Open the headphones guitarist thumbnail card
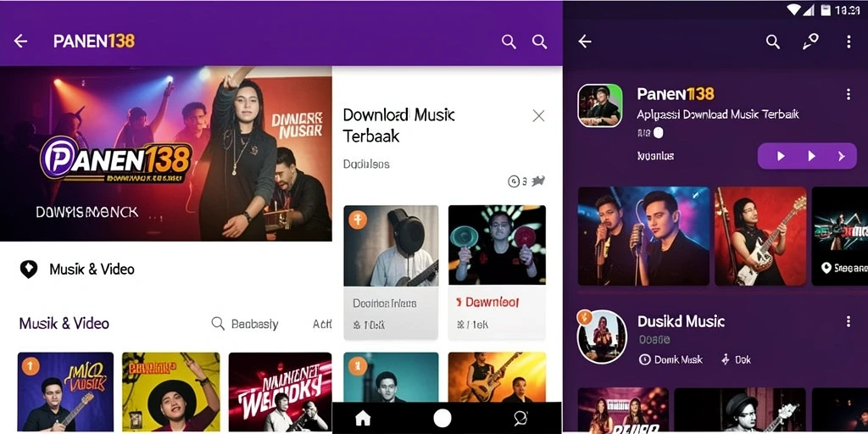Image resolution: width=868 pixels, height=434 pixels. (x=391, y=246)
